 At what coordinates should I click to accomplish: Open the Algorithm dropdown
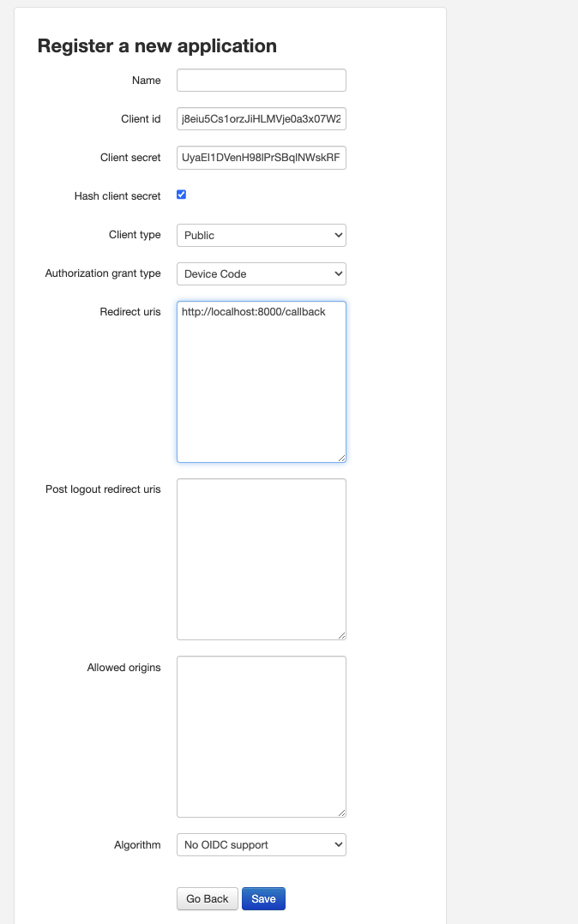click(x=262, y=844)
